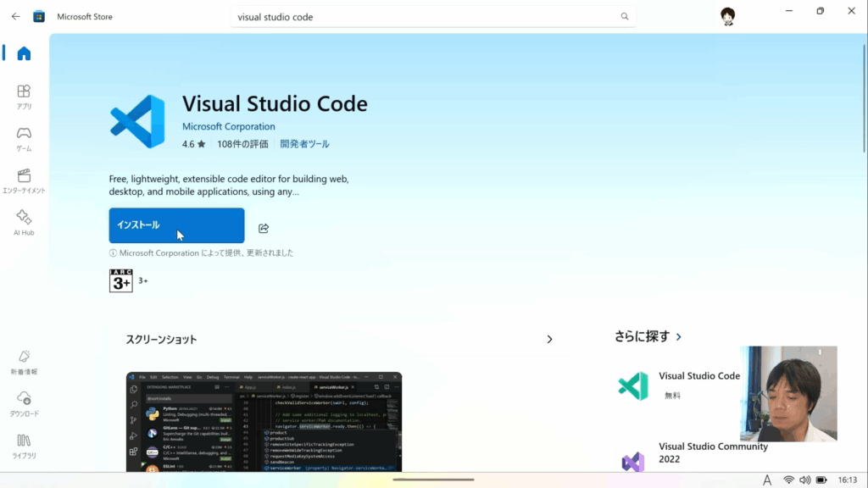The image size is (868, 488).
Task: Open the Gaming (ゲーム) section
Action: [24, 138]
